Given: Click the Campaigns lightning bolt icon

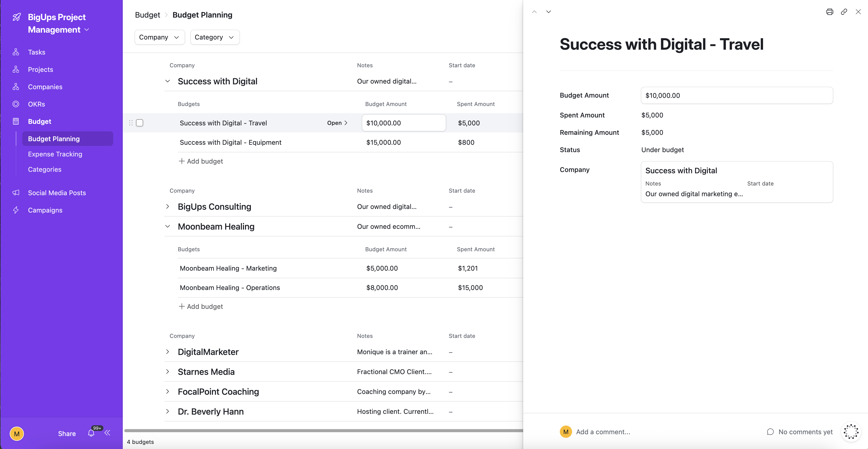Looking at the screenshot, I should click(16, 210).
